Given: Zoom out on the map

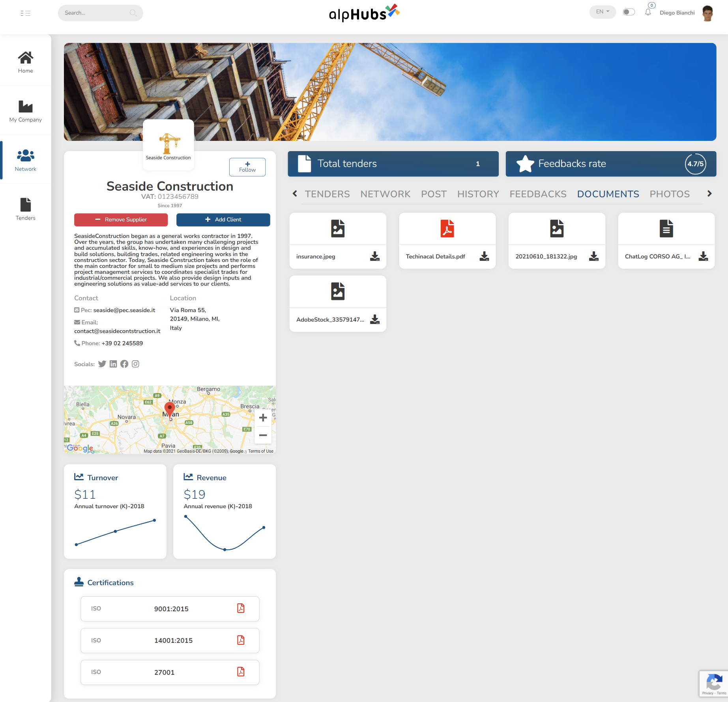Looking at the screenshot, I should point(263,435).
